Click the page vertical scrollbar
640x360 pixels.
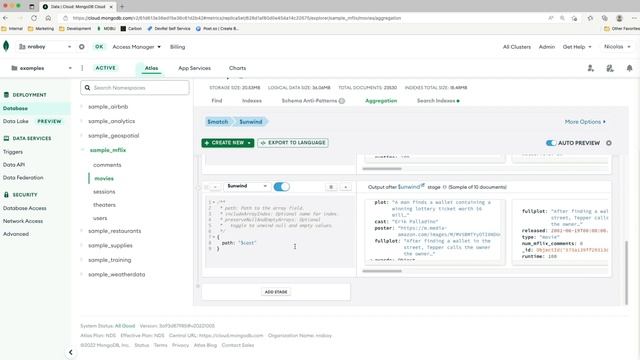click(x=627, y=273)
